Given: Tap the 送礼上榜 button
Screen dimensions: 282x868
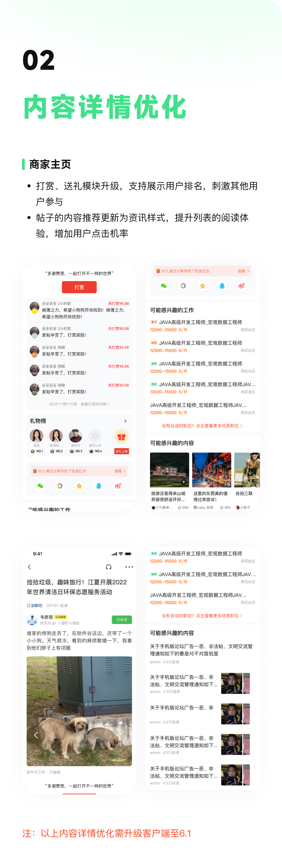Looking at the screenshot, I should [121, 451].
